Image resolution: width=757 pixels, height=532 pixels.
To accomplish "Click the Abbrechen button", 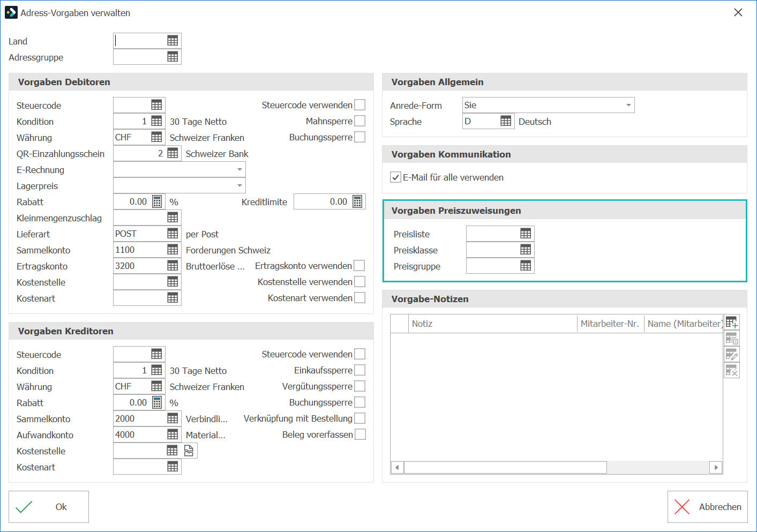I will (708, 507).
